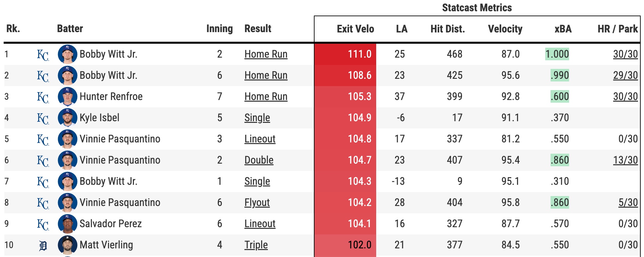Open the Triple result link
Screen dimensions: 644x257
pyautogui.click(x=256, y=245)
